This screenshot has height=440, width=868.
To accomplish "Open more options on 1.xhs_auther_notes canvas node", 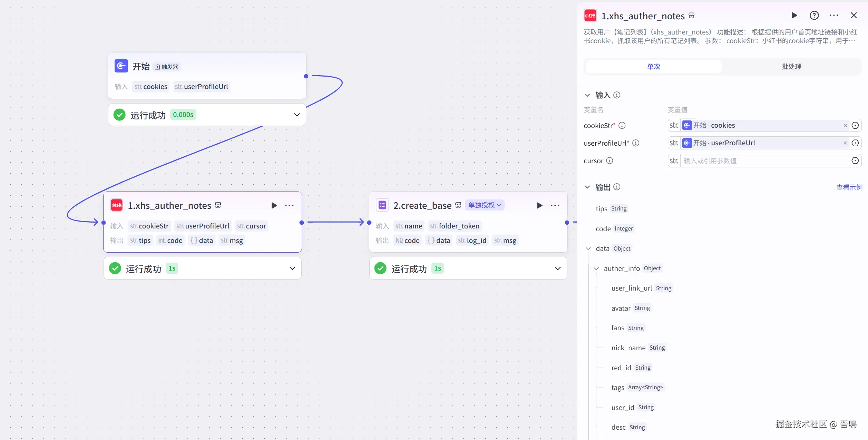I will click(289, 206).
